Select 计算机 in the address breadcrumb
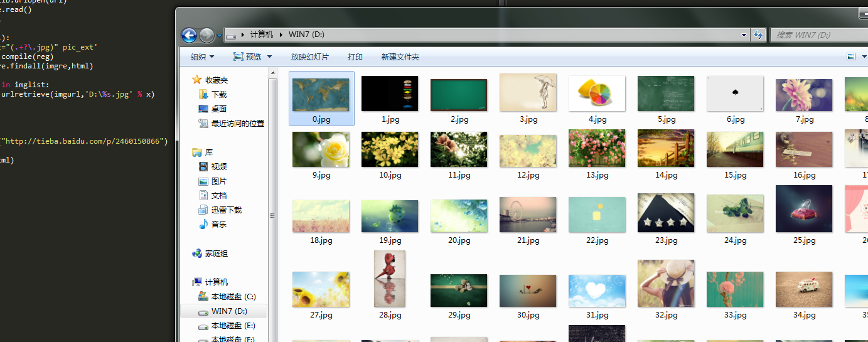The height and width of the screenshot is (342, 868). 261,35
